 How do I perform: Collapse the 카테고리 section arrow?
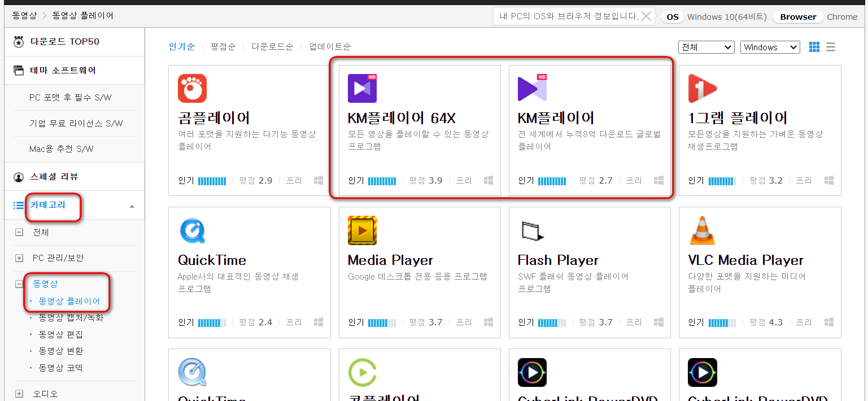[132, 206]
